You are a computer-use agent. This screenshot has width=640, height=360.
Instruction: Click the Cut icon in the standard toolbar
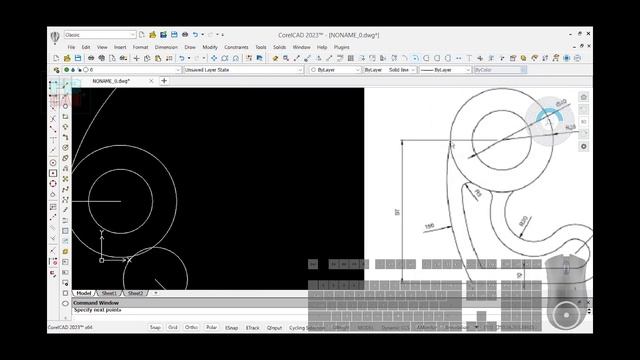point(136,58)
